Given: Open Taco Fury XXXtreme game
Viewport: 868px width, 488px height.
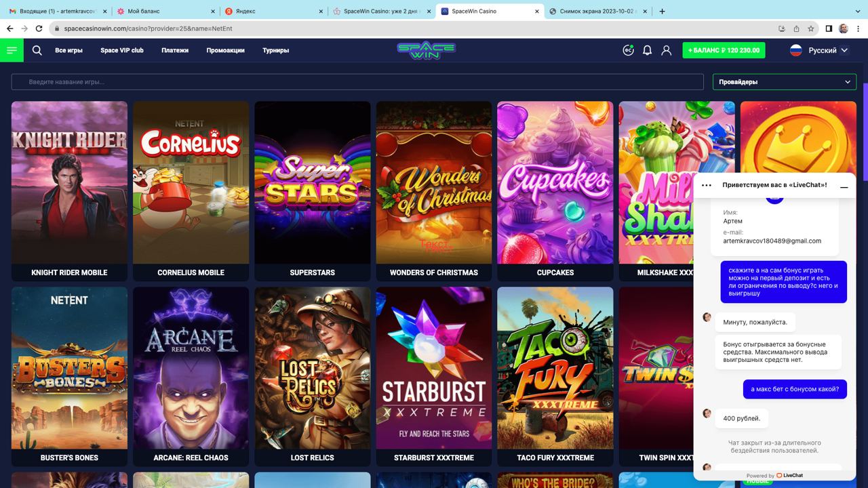Looking at the screenshot, I should [x=555, y=376].
